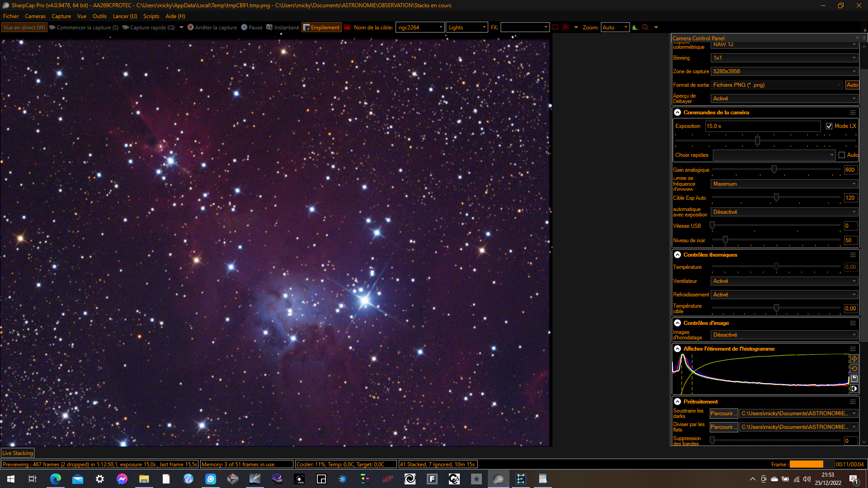Toggle the Mode LX checkbox
The height and width of the screenshot is (488, 868).
coord(829,126)
